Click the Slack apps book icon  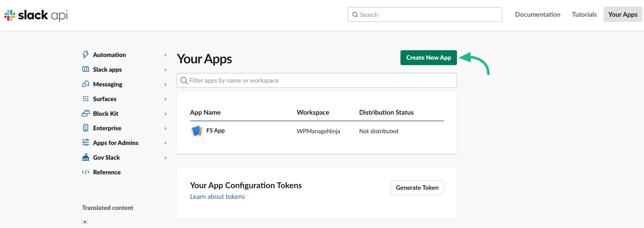pyautogui.click(x=86, y=69)
